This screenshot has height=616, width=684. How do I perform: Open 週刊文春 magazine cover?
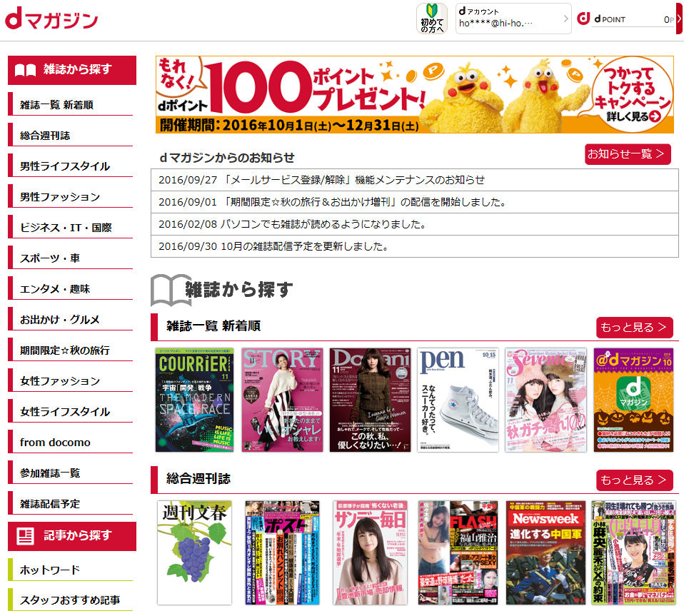(194, 552)
